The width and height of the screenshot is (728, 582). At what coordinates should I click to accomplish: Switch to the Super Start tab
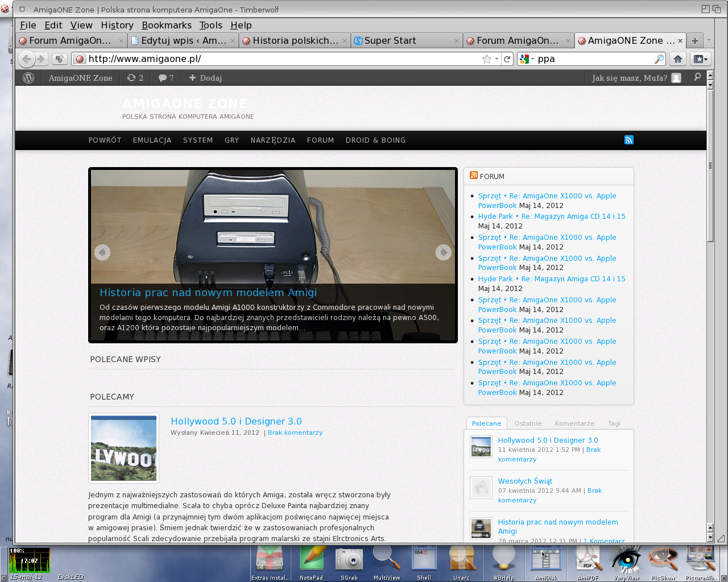tap(406, 40)
